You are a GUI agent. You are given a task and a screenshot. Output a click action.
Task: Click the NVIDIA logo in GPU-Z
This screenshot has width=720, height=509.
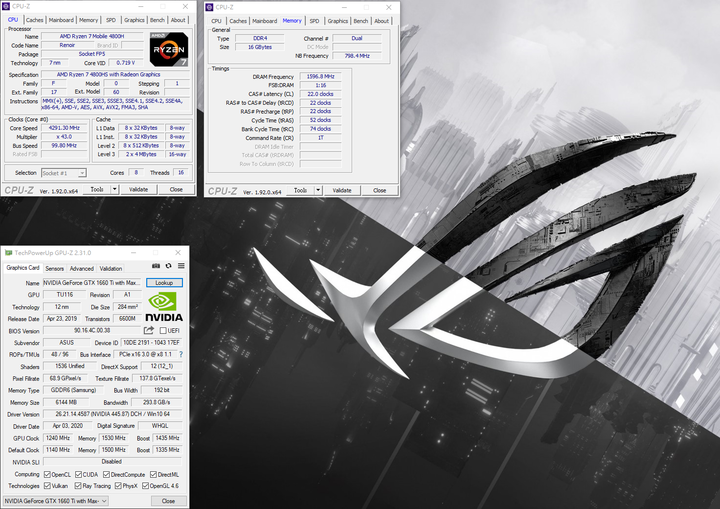(164, 307)
